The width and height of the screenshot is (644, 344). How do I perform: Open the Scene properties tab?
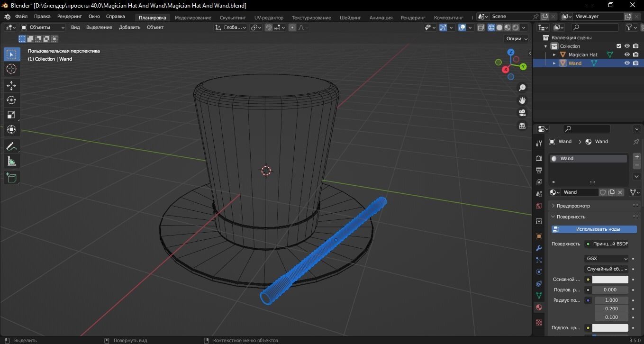click(539, 194)
